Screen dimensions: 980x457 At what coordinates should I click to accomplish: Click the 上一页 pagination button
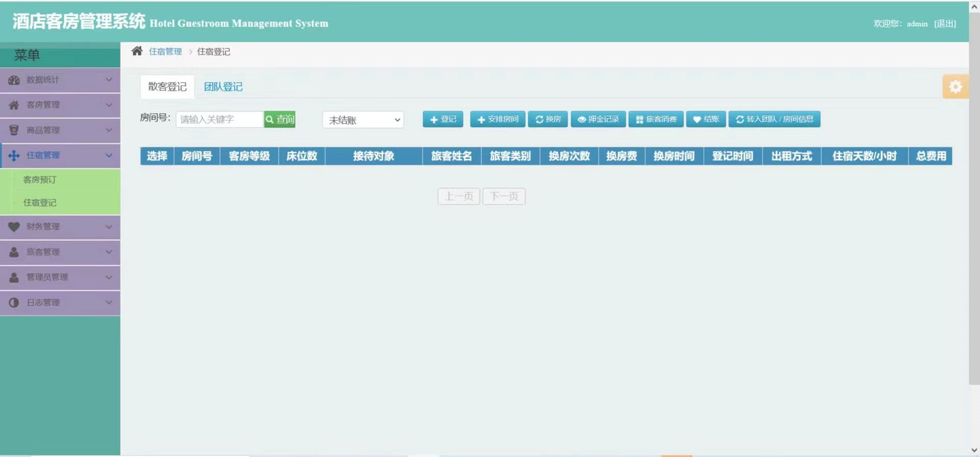(x=459, y=196)
